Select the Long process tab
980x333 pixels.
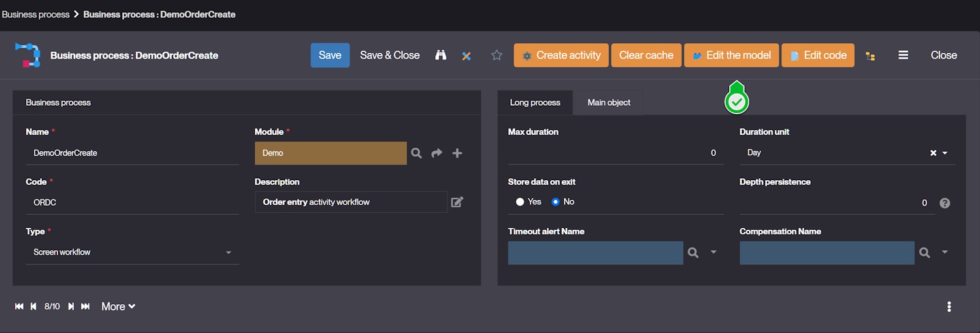coord(535,103)
